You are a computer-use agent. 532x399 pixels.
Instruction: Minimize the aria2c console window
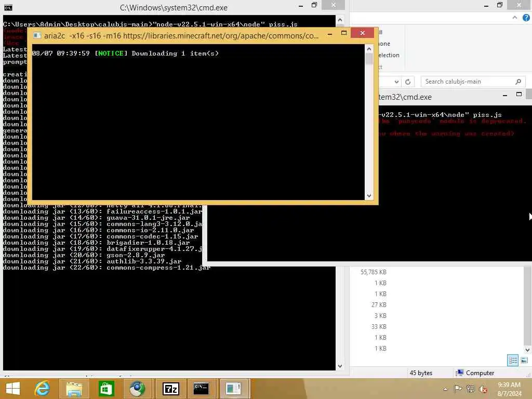(329, 34)
